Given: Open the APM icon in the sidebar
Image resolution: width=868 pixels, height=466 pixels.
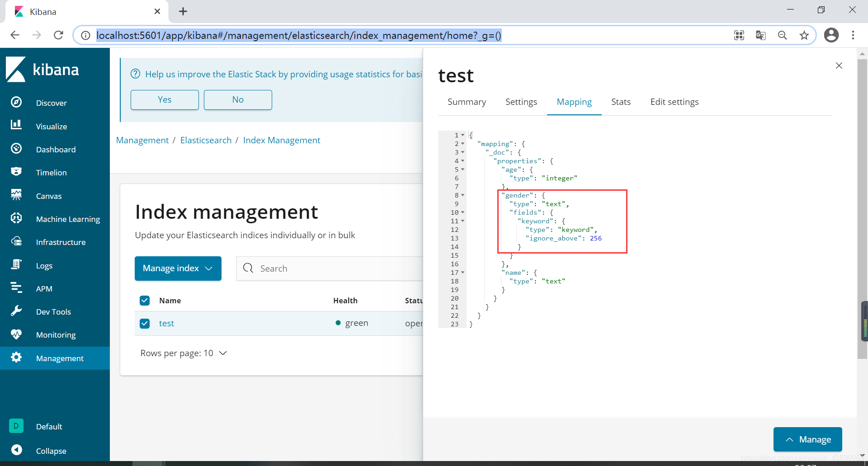Looking at the screenshot, I should tap(16, 288).
